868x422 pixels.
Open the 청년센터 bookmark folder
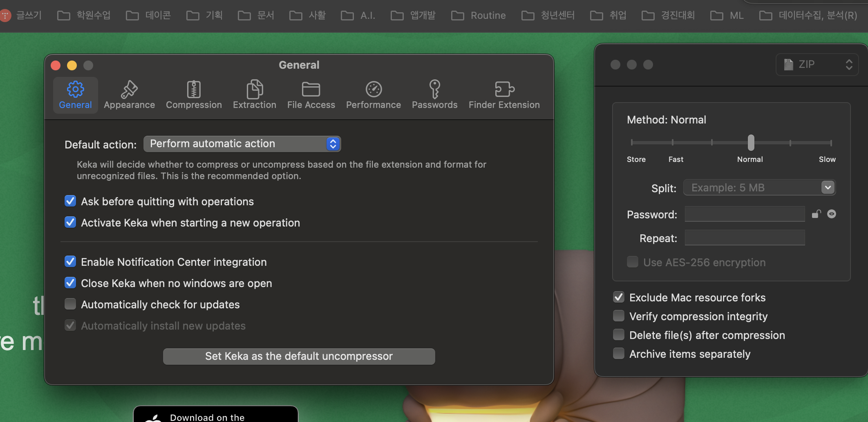[x=548, y=16]
